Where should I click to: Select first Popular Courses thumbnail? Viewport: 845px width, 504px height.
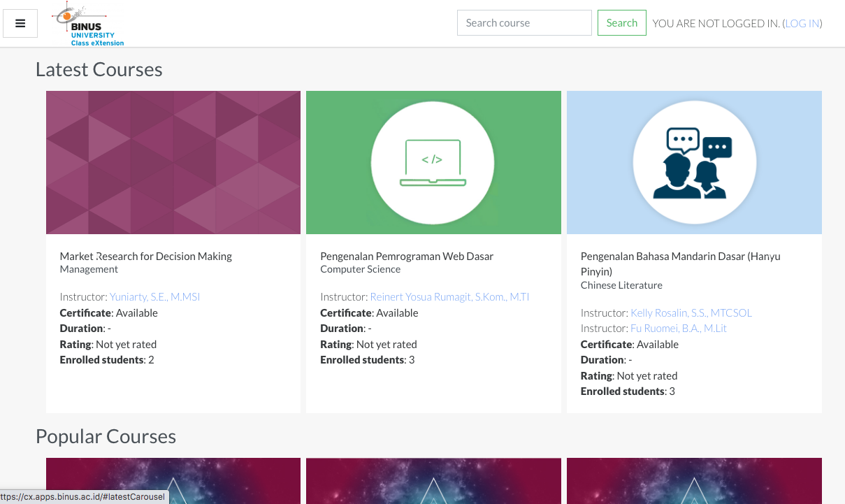(173, 481)
